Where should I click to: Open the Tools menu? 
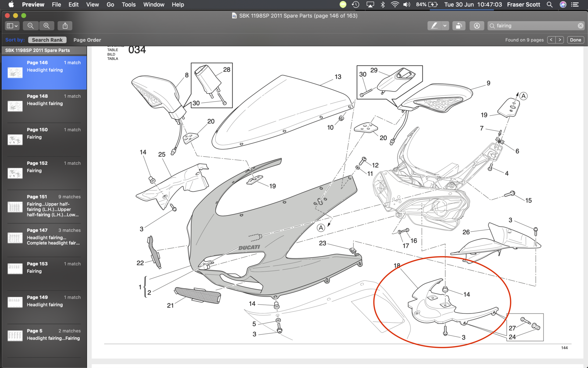pyautogui.click(x=129, y=5)
